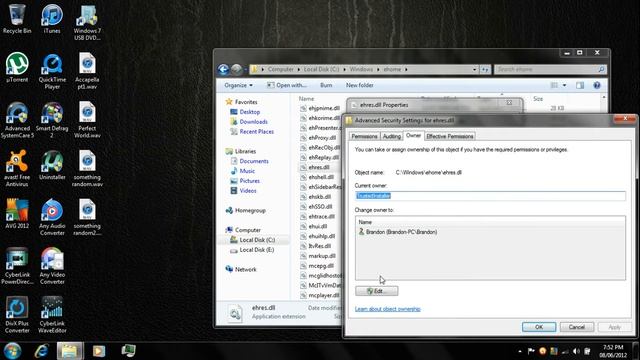The width and height of the screenshot is (640, 360).
Task: Confirm with the OK button
Action: (x=539, y=327)
